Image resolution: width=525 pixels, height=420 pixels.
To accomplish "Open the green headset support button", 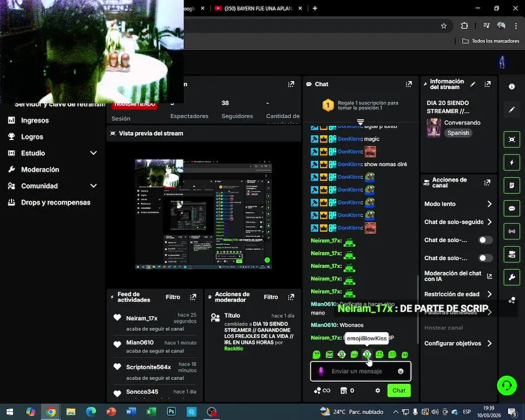I will 507,386.
